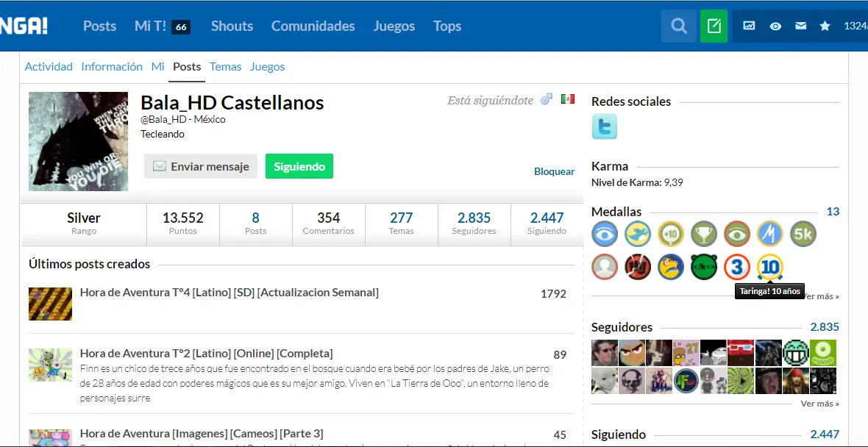Click the Finn and Jake T°2 post thumbnail
The image size is (868, 447).
coord(50,365)
